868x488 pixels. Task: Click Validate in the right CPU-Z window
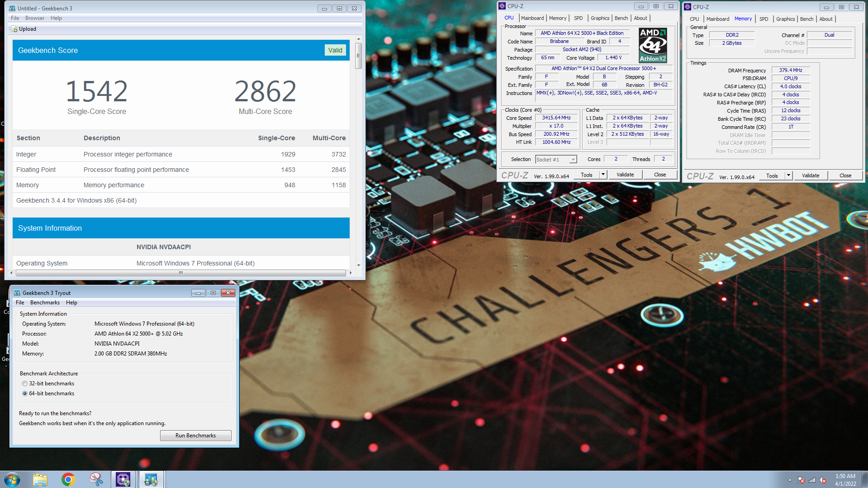811,175
